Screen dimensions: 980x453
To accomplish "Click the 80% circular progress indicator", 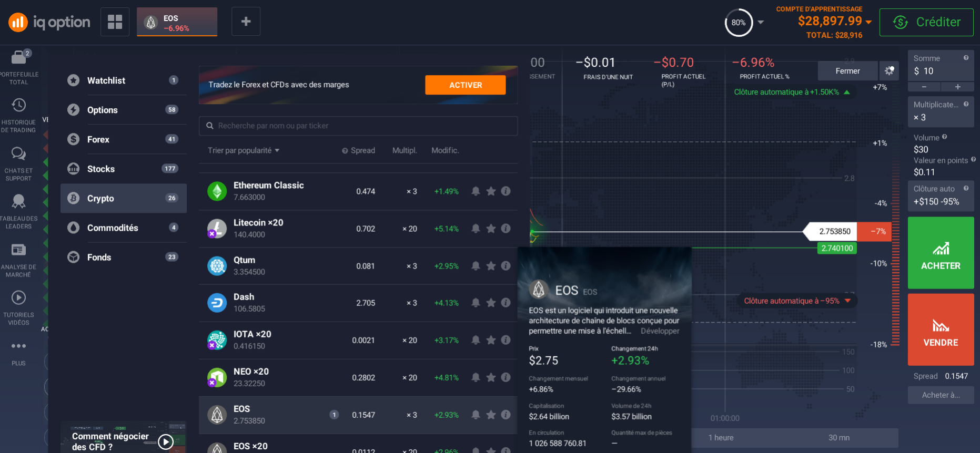I will pyautogui.click(x=739, y=23).
